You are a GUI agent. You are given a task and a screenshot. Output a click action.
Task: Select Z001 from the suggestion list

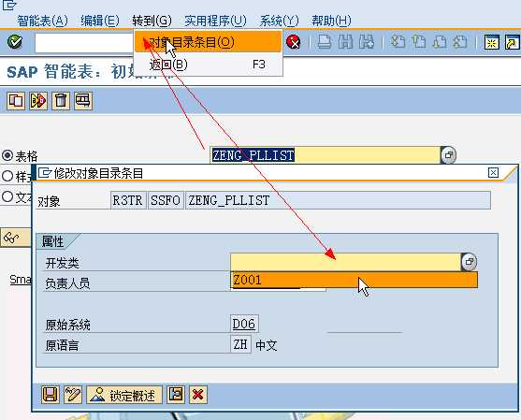click(355, 280)
